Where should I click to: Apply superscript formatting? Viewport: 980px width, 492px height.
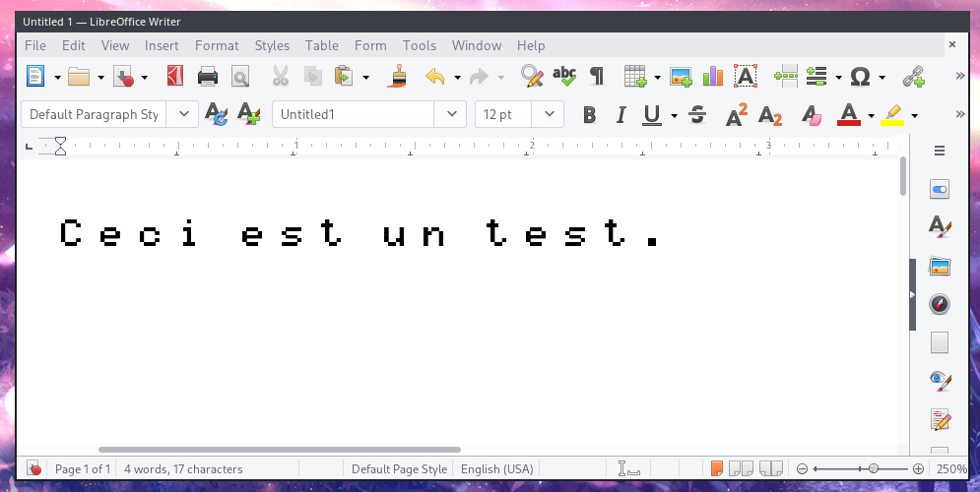pyautogui.click(x=737, y=115)
